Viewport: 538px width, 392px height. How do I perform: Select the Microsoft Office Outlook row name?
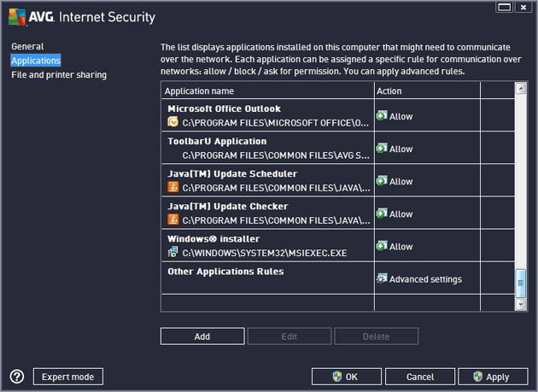224,108
